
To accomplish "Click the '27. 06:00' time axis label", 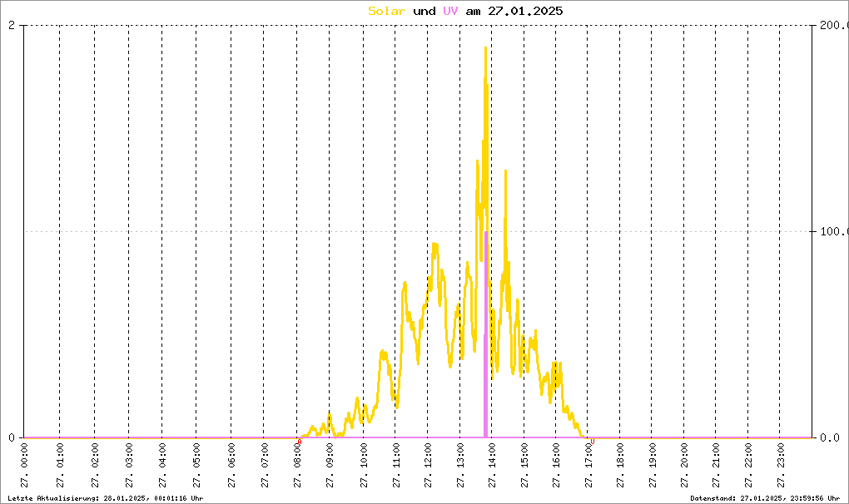I will pos(231,466).
